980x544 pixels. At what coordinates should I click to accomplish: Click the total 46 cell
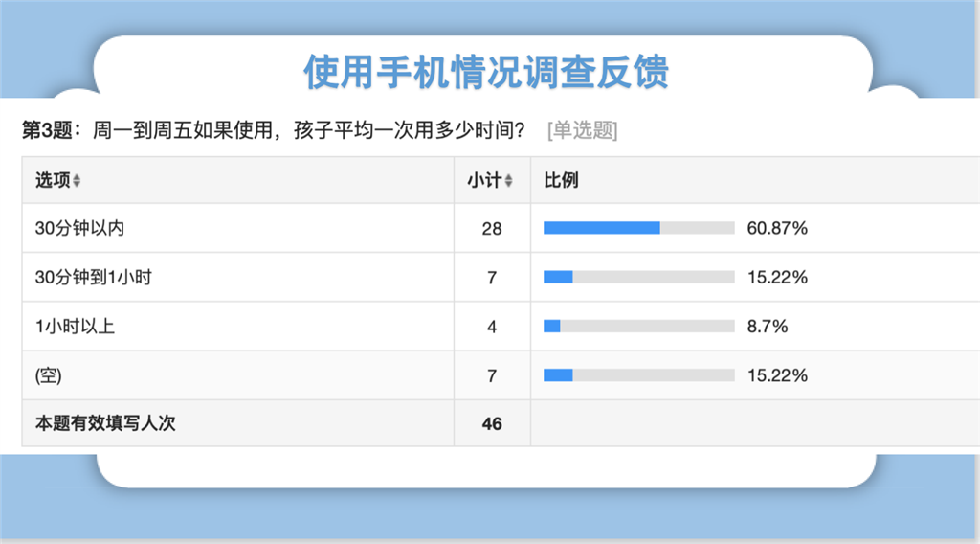click(x=492, y=424)
